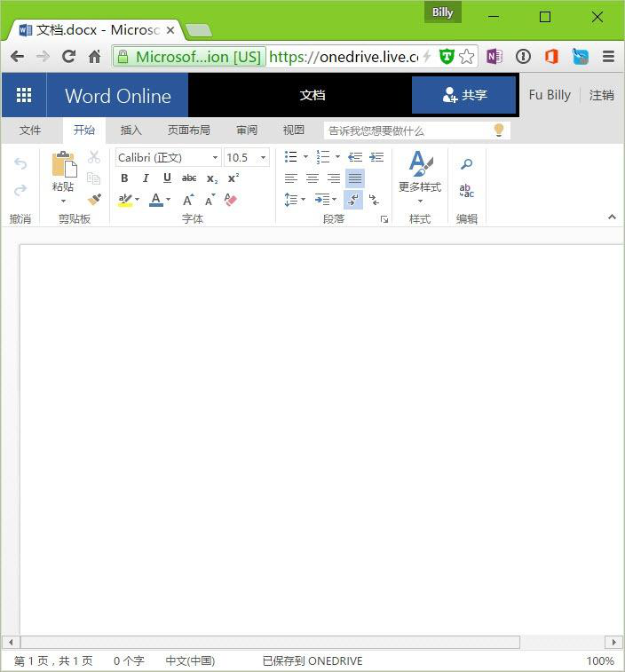625x672 pixels.
Task: Decrease paragraph indent
Action: tap(355, 157)
